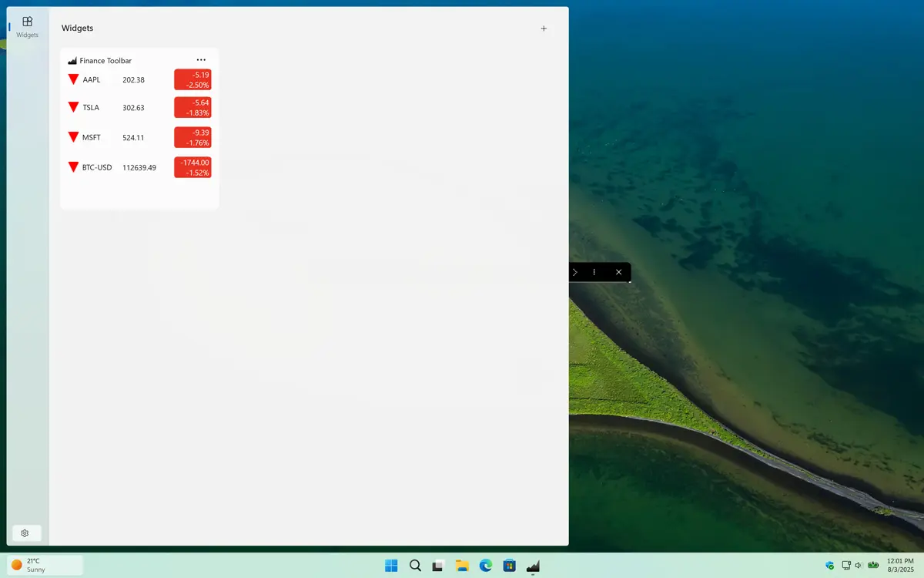This screenshot has height=578, width=924.
Task: Click the AAPL change badge -5.19 -2.50%
Action: [192, 80]
